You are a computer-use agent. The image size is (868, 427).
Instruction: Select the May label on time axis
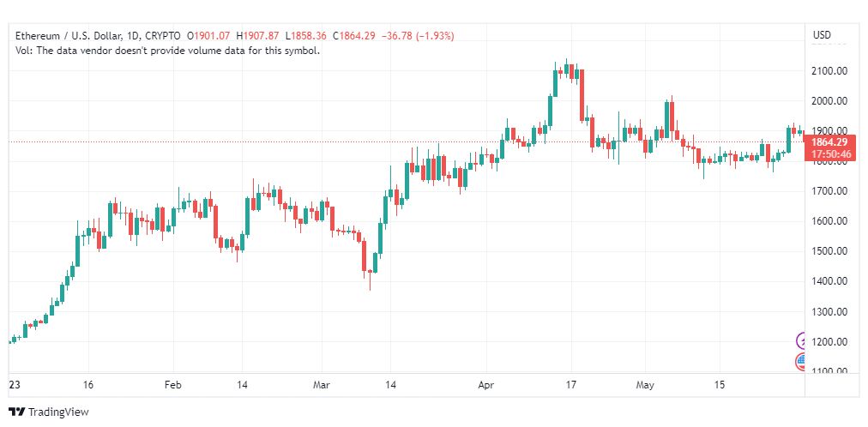click(645, 385)
